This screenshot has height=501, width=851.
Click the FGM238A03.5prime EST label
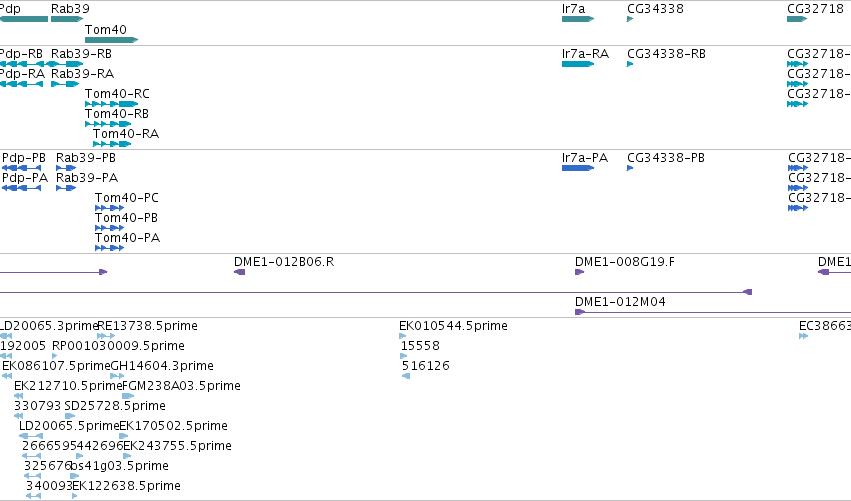coord(181,385)
